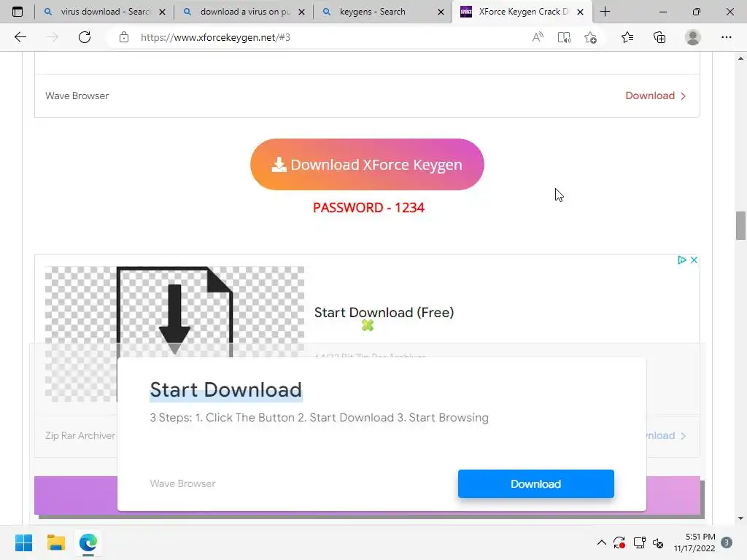The width and height of the screenshot is (747, 560).
Task: Click the 'Wave Browser' row label
Action: [77, 96]
